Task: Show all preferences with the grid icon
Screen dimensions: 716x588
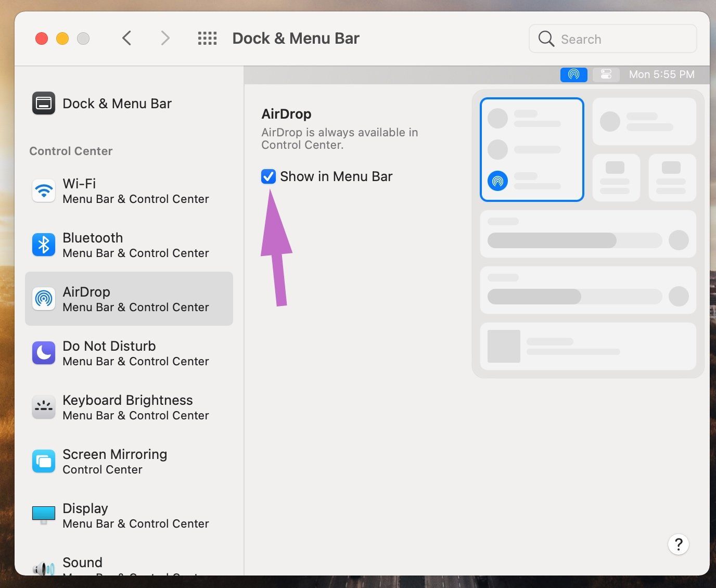Action: [x=207, y=39]
